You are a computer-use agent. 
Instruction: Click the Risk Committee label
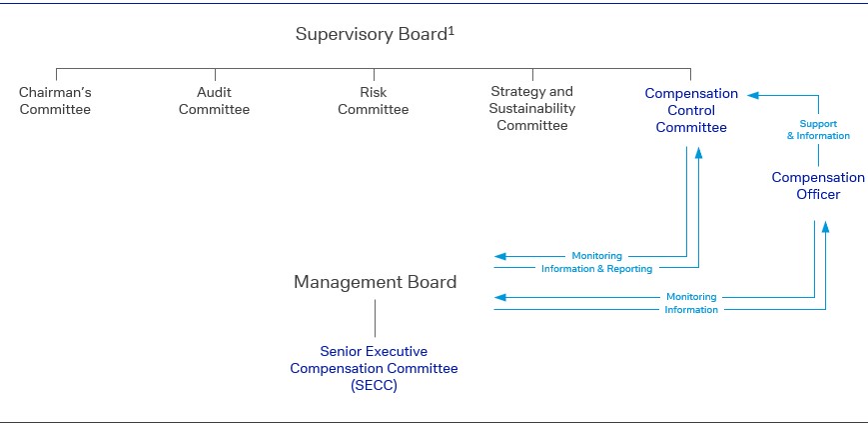click(x=373, y=101)
